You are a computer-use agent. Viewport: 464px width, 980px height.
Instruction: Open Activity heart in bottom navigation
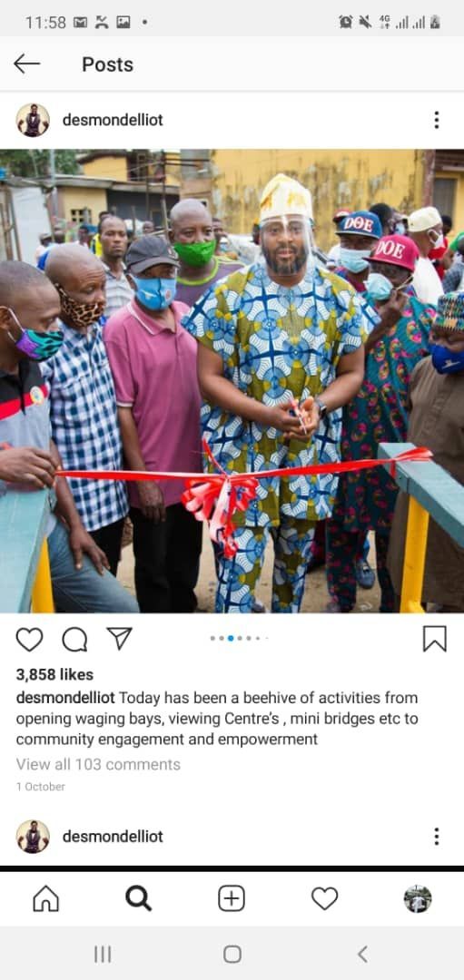[324, 898]
